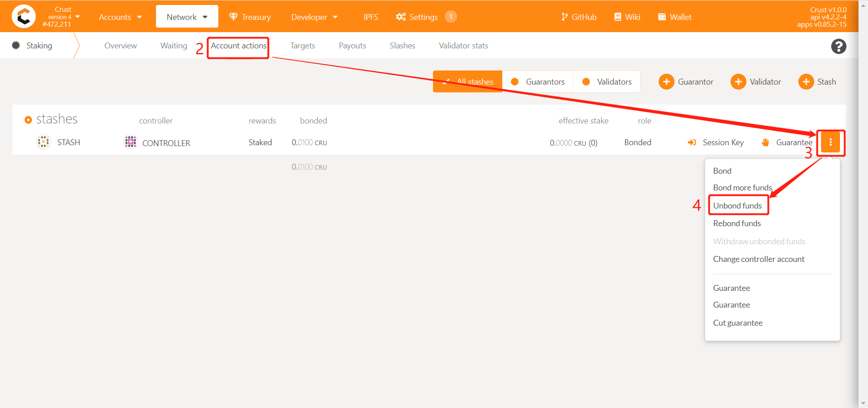Go to the IPFS page

(x=371, y=17)
